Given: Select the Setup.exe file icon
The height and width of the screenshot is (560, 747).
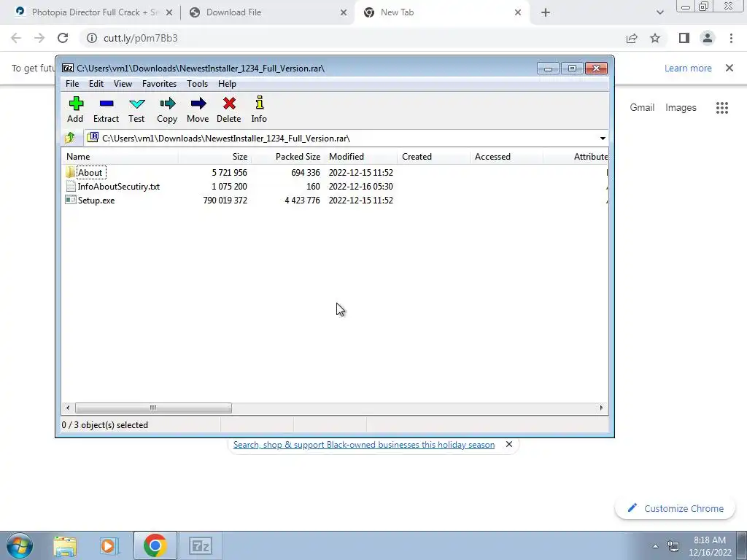Looking at the screenshot, I should [x=71, y=200].
